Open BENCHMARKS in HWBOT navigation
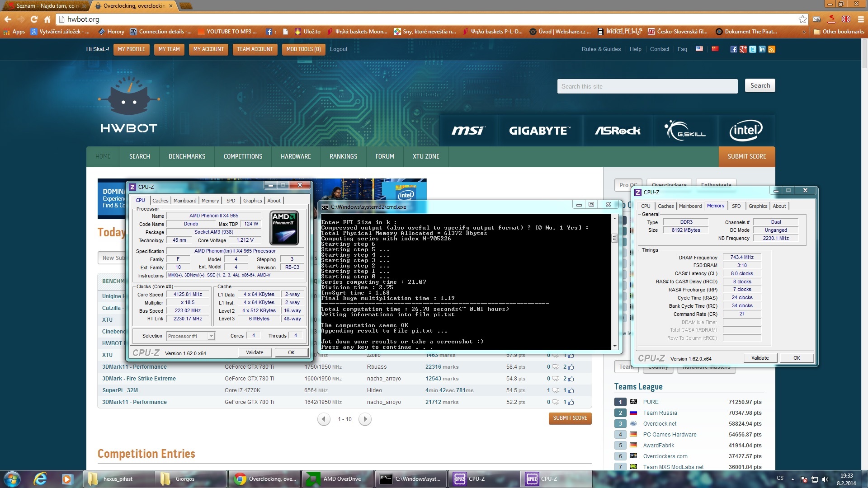 coord(187,157)
